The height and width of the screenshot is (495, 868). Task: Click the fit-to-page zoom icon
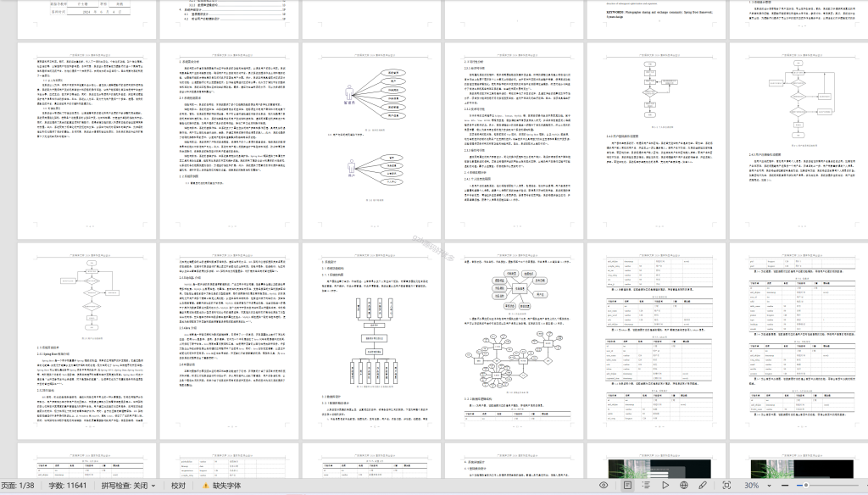(726, 485)
